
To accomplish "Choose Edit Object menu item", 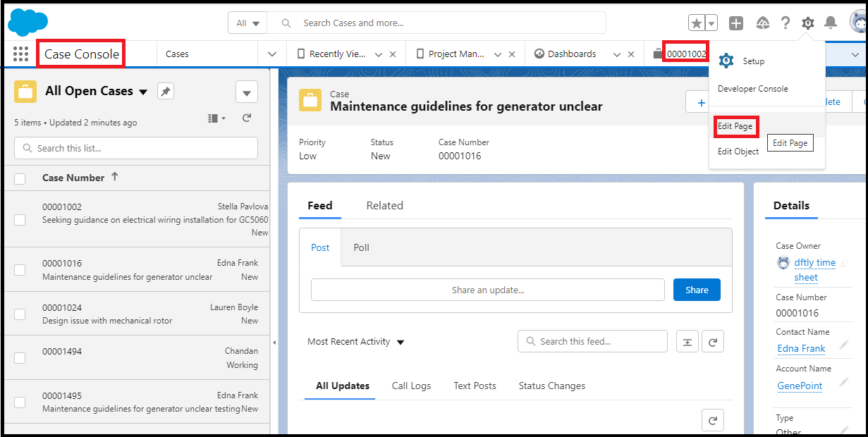I will tap(738, 152).
